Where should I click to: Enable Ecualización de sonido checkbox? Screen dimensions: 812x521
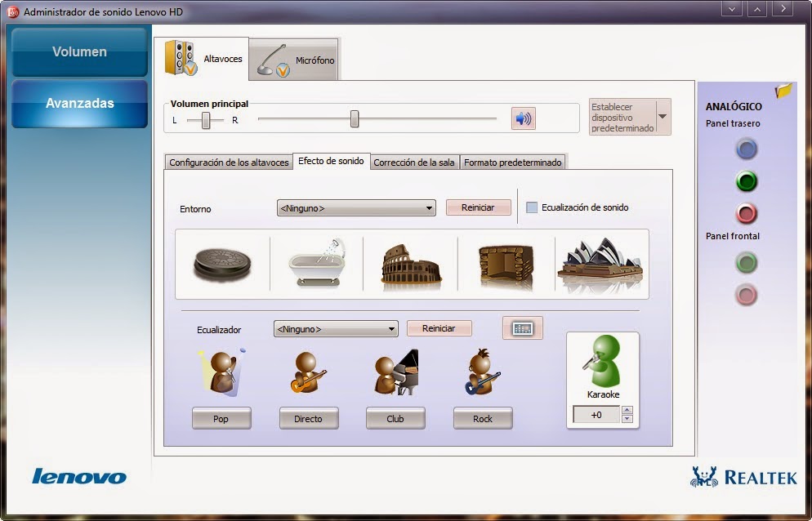pyautogui.click(x=531, y=207)
